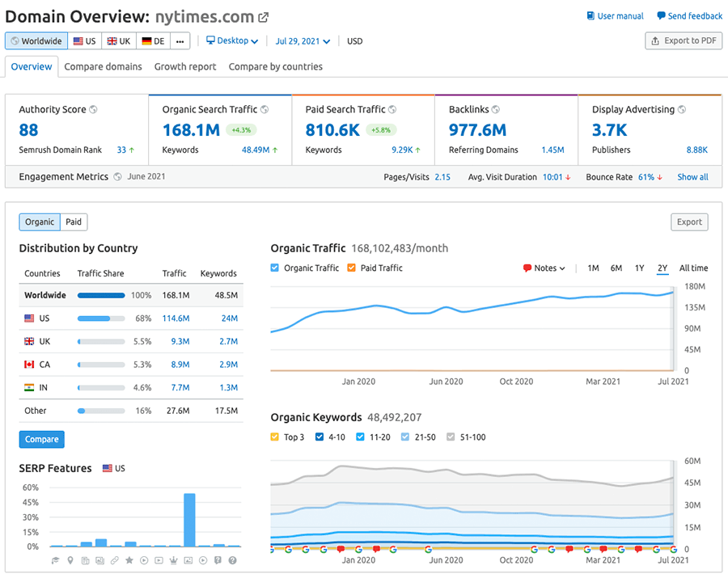Click the speech-bubble question mark SERP icon
Screen dimensions: 728x578
218,560
